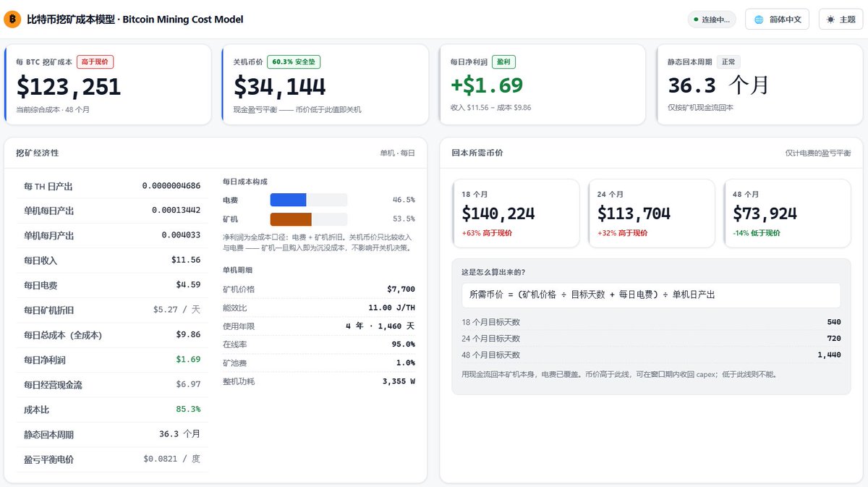The height and width of the screenshot is (487, 868).
Task: Open the 24 个月 $113,704 card
Action: (x=652, y=213)
